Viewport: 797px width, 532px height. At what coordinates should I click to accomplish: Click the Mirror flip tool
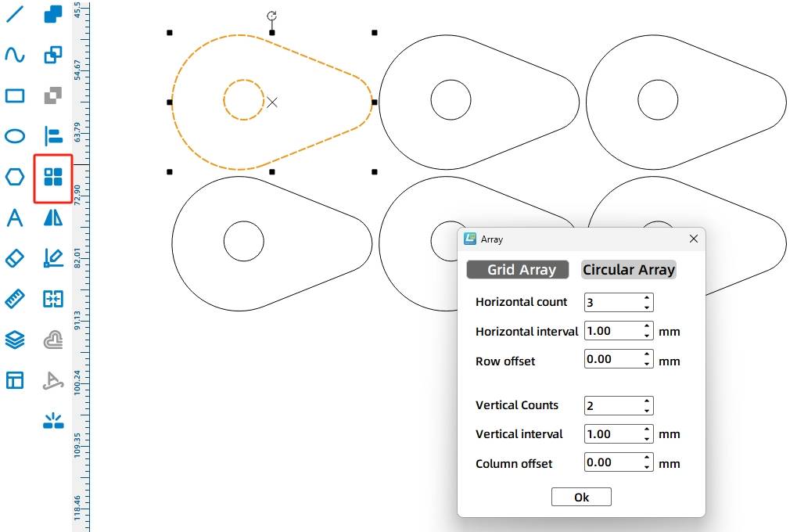(x=53, y=217)
